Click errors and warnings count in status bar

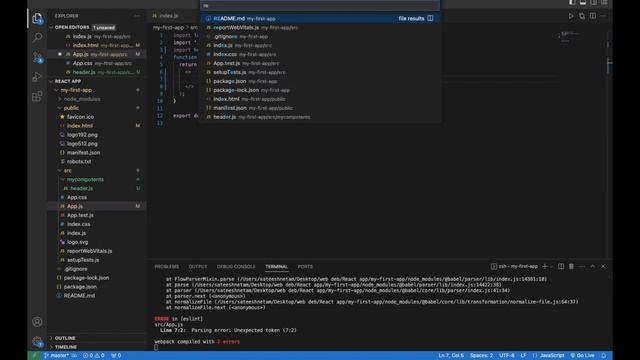click(93, 356)
